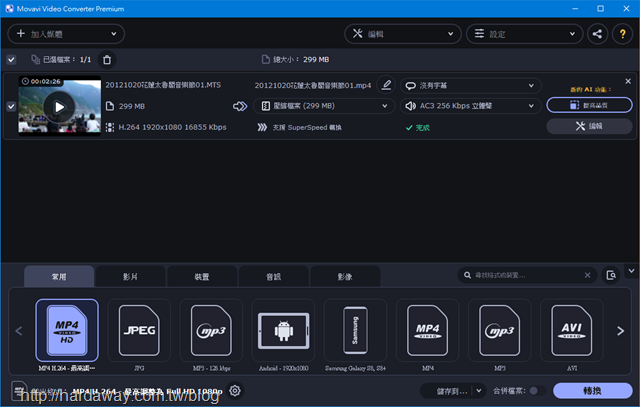Select the MP4 H.264 HD format icon
Viewport: 640px width, 407px height.
click(x=67, y=330)
